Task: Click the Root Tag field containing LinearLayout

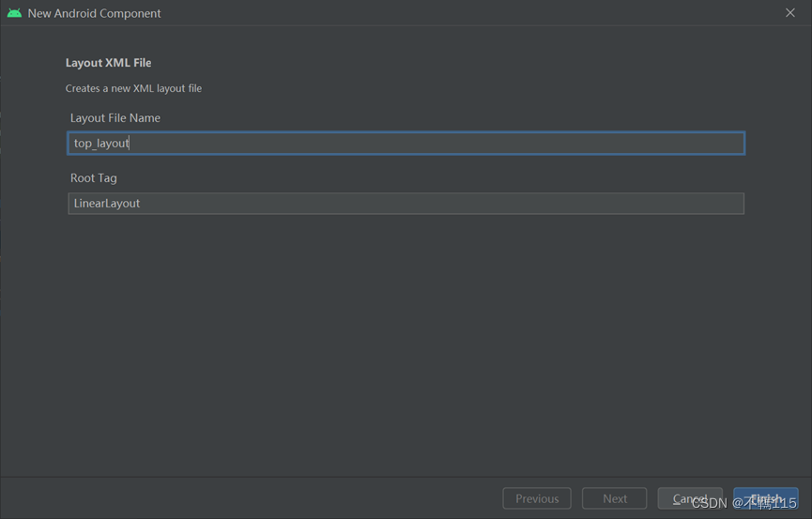Action: click(x=406, y=203)
